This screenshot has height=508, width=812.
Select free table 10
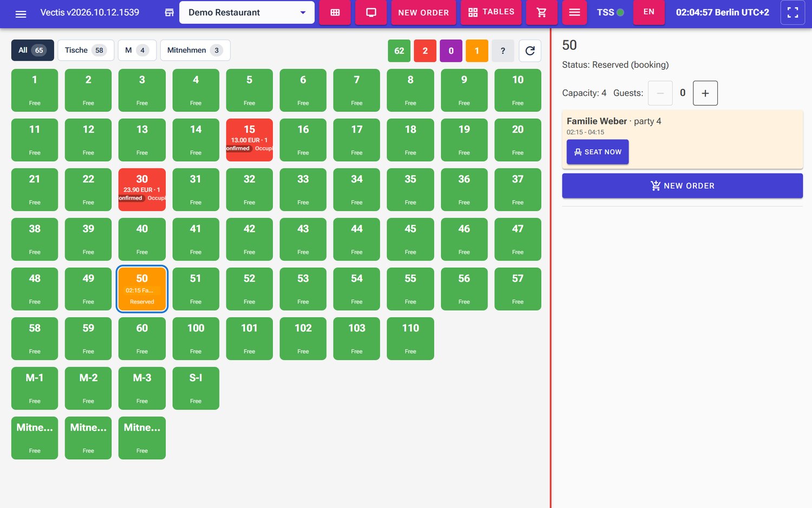(x=518, y=90)
